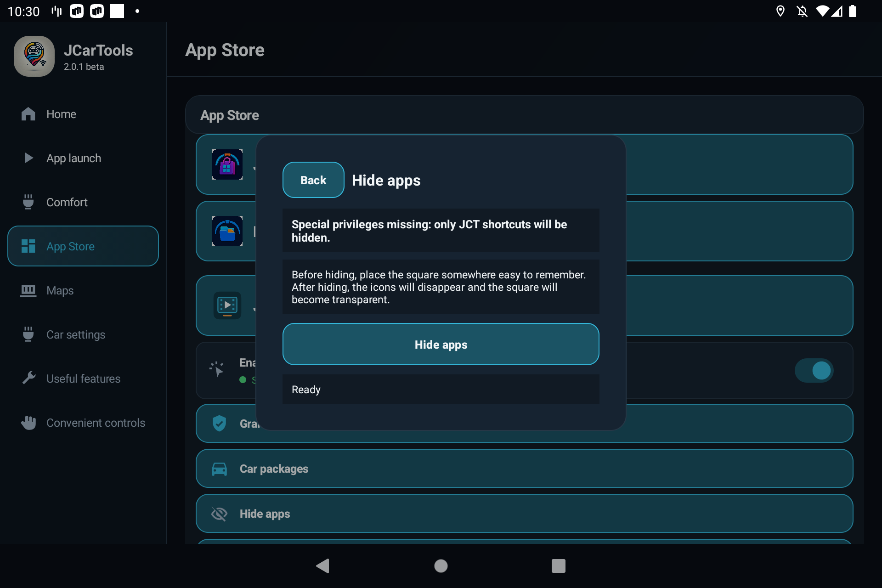Open the Hide apps list row
This screenshot has width=882, height=588.
coord(524,514)
